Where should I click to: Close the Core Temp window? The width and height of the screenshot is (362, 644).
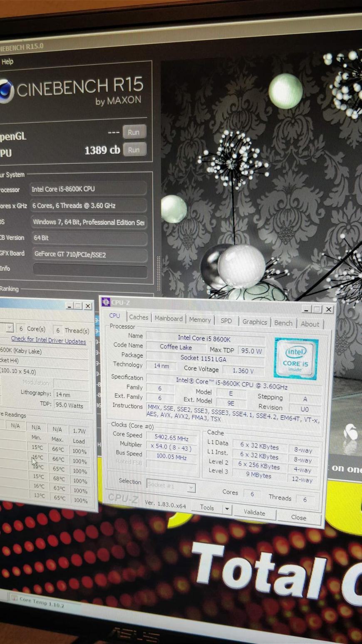point(88,306)
